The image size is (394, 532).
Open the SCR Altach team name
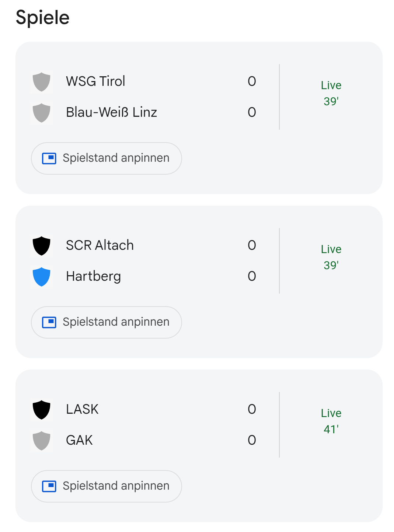point(100,245)
